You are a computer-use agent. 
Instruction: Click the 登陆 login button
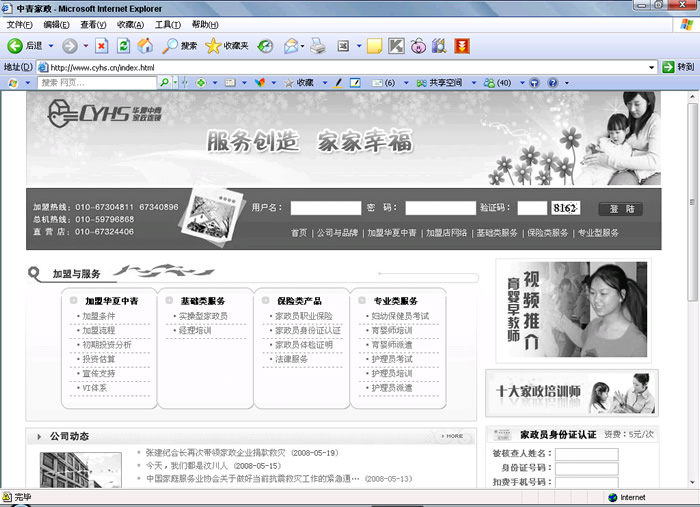(621, 209)
